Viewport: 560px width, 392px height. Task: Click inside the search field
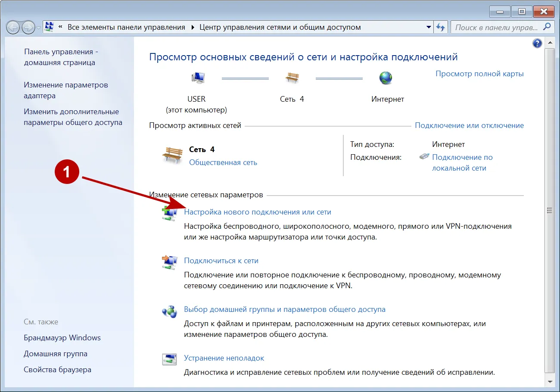click(495, 27)
